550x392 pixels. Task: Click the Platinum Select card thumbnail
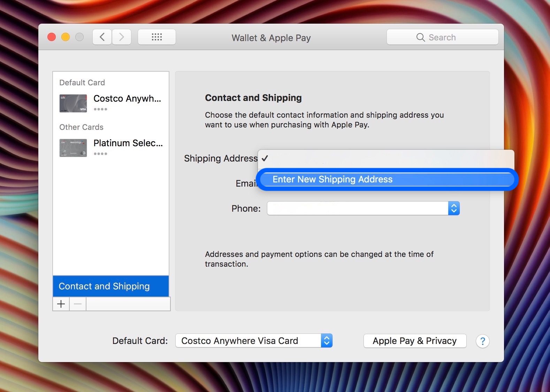tap(73, 148)
